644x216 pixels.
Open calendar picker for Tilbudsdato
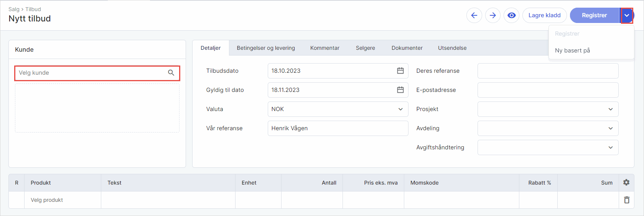coord(400,71)
